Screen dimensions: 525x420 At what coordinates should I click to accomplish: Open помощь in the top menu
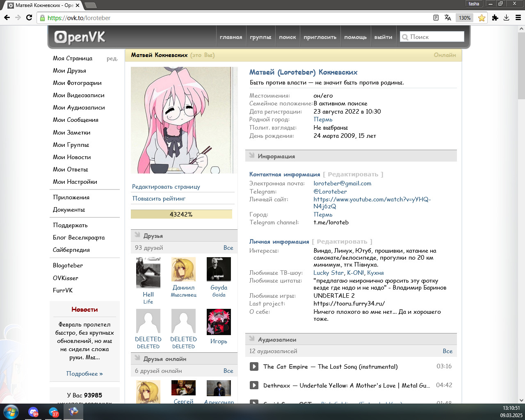[x=356, y=37]
